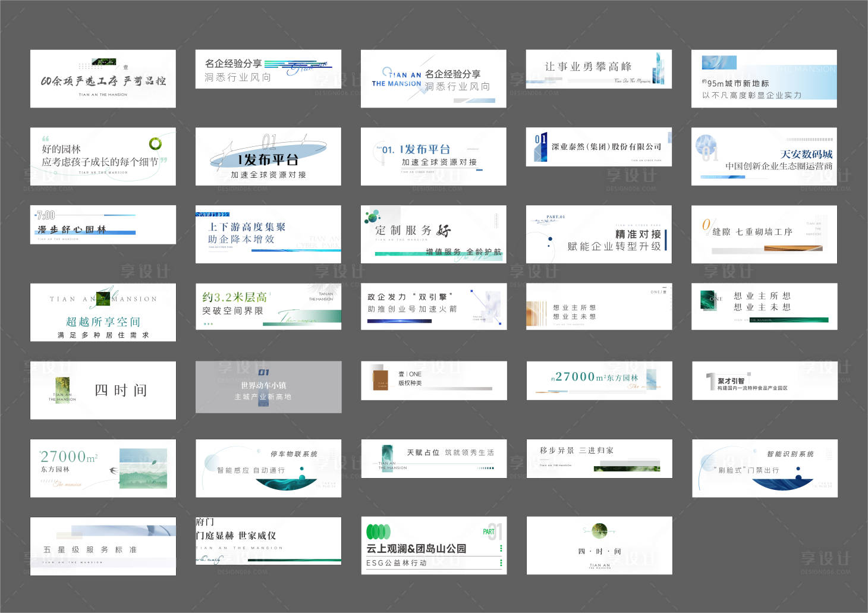Click the '移步异景 三进归家' banner
Viewport: 868px width, 613px height.
(599, 459)
